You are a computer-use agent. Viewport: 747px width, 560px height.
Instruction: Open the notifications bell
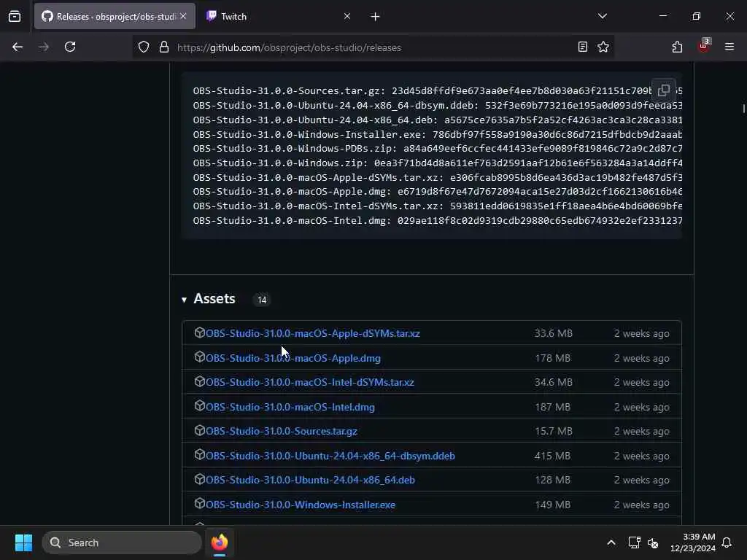pyautogui.click(x=727, y=542)
